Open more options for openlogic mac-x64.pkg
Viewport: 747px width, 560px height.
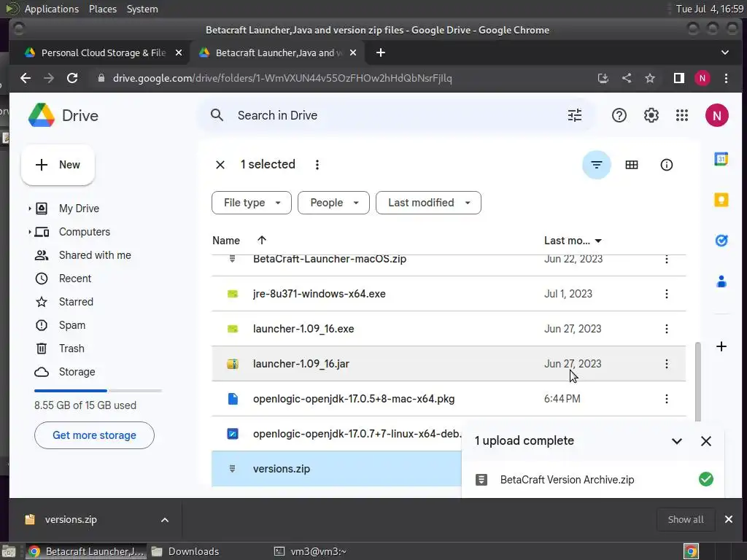(666, 399)
